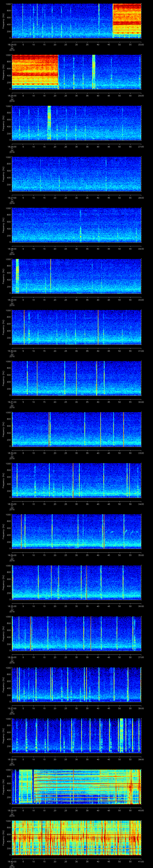The height and width of the screenshot is (868, 153).
Task: Click the '18:26:00' start time label
Action: (x=12, y=147)
